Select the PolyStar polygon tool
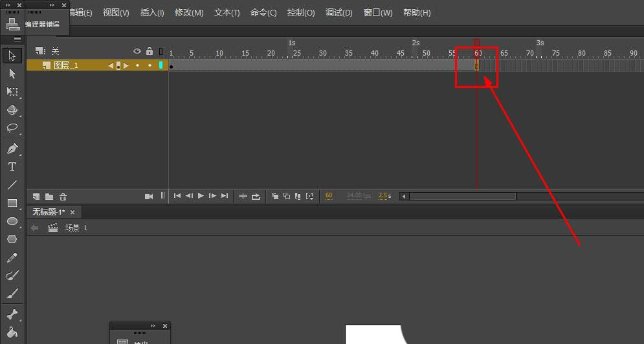This screenshot has height=344, width=644. [x=12, y=239]
